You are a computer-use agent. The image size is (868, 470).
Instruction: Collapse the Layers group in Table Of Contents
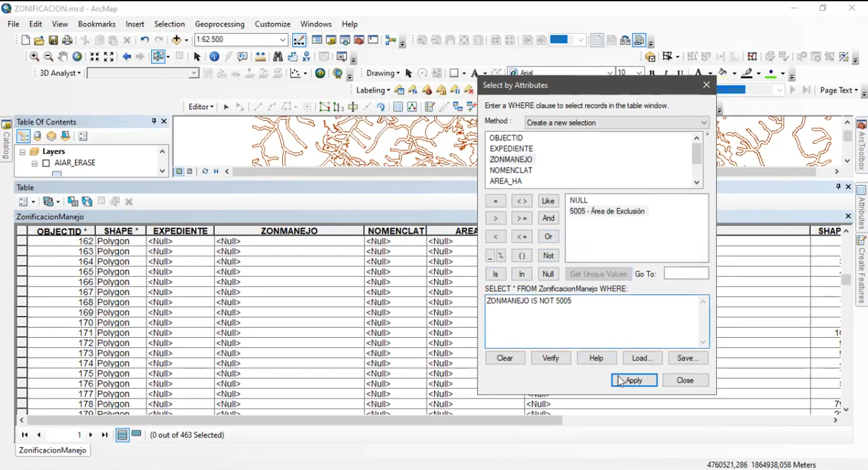click(x=22, y=152)
